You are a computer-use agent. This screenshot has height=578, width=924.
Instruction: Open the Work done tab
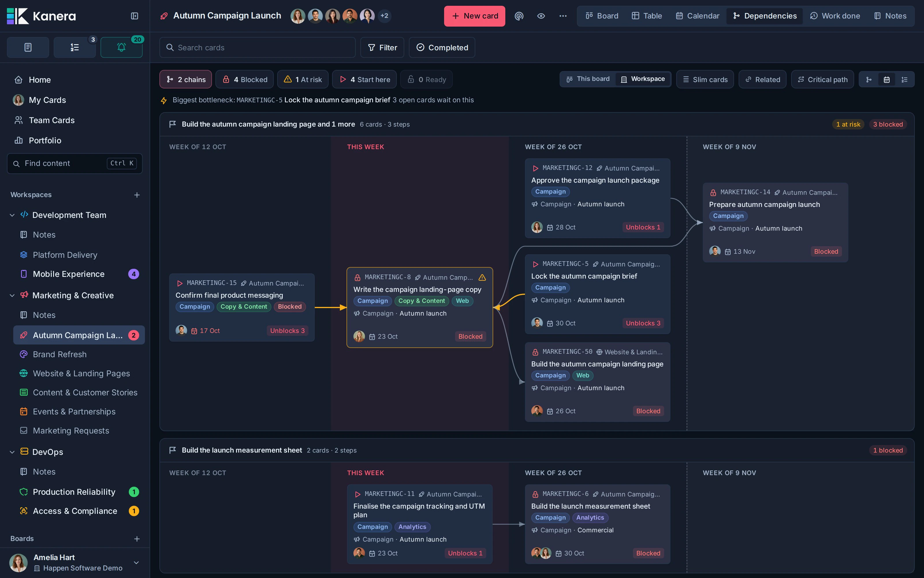[x=835, y=16]
